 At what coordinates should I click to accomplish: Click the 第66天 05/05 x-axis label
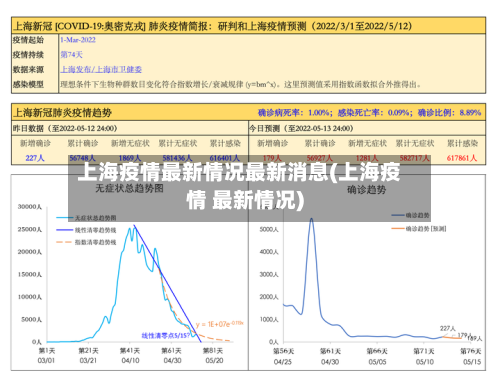[x=377, y=356]
